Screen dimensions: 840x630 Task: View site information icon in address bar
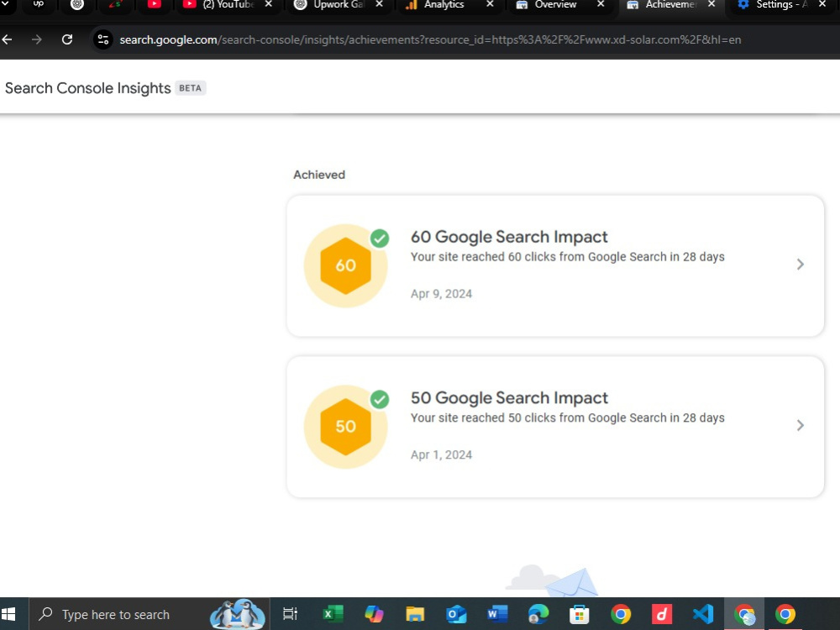102,39
